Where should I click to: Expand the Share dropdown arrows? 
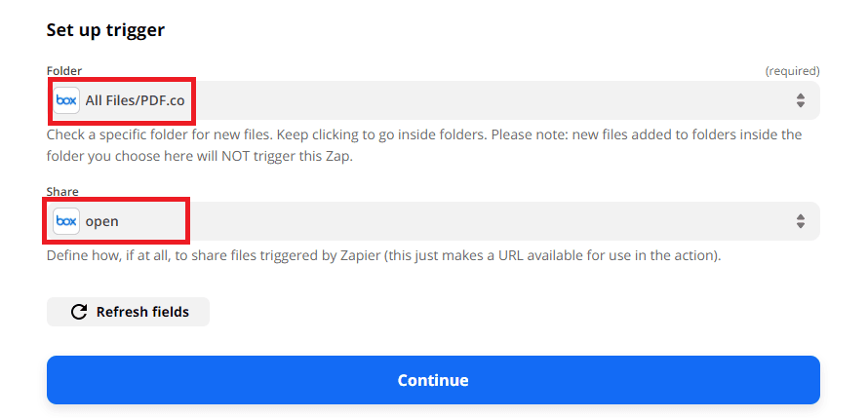(x=800, y=221)
